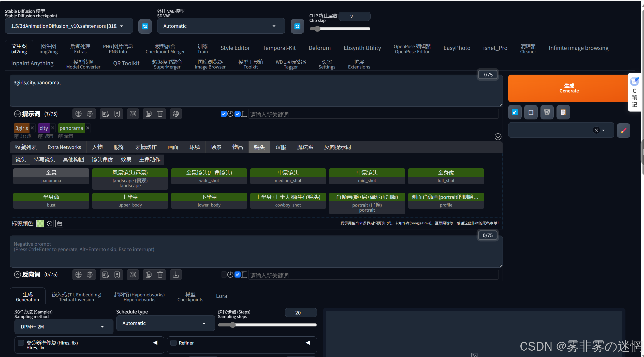Click the orange Generate button
This screenshot has height=357, width=644.
(569, 88)
